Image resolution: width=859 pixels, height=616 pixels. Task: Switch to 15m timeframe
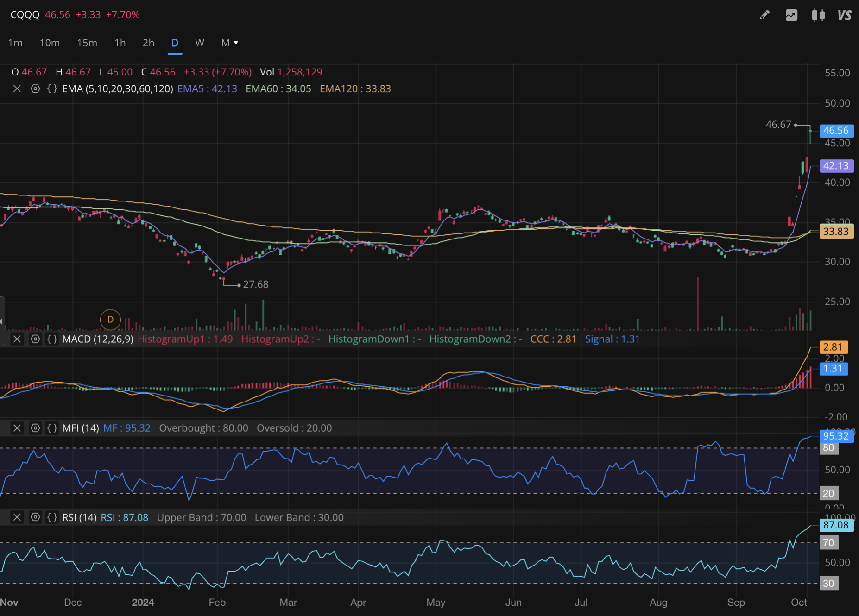pyautogui.click(x=87, y=43)
